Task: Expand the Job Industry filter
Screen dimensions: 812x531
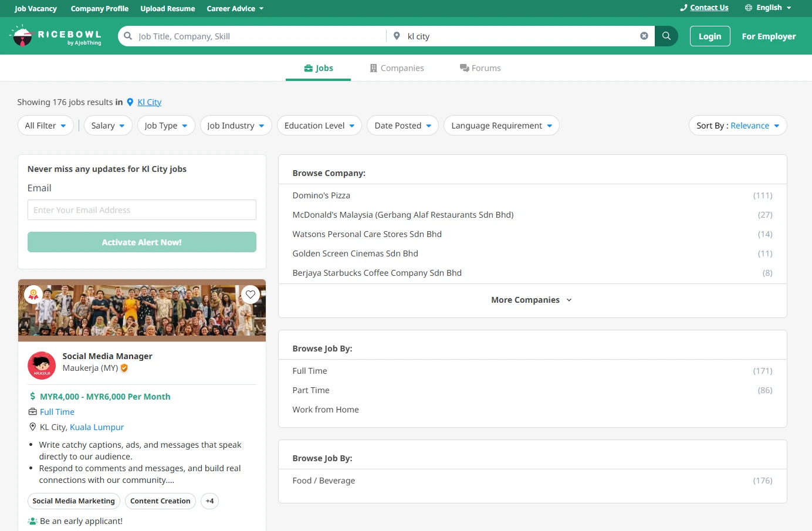Action: (236, 126)
